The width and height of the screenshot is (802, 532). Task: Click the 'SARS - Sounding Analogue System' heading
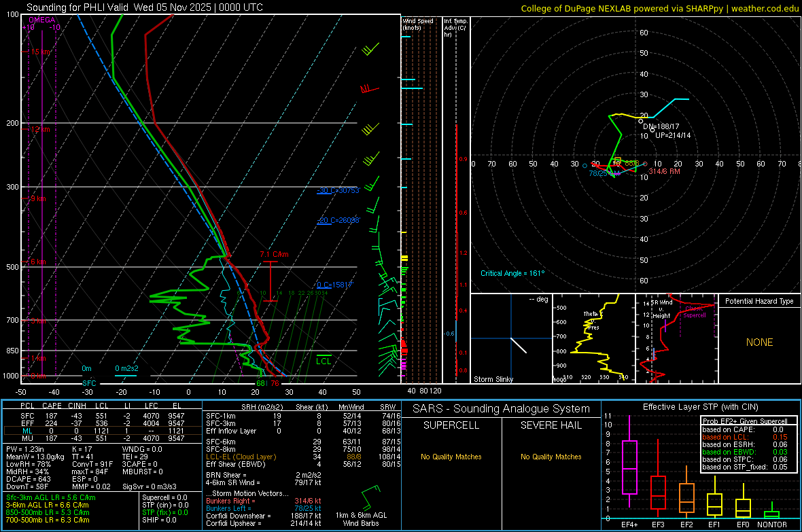click(502, 409)
